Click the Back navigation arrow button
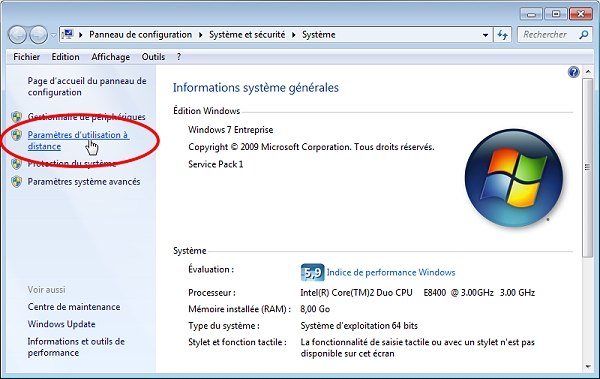 [17, 35]
